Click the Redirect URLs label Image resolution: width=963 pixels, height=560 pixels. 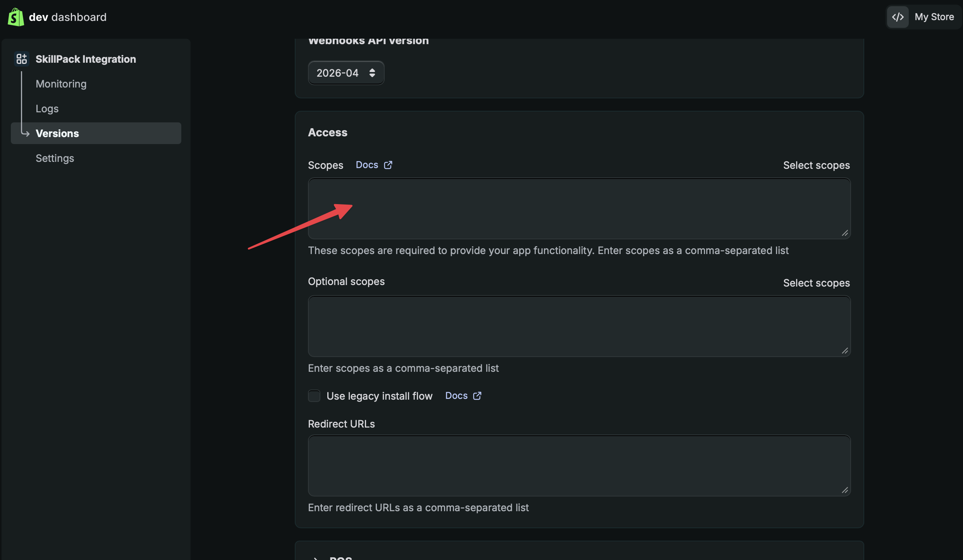[341, 424]
